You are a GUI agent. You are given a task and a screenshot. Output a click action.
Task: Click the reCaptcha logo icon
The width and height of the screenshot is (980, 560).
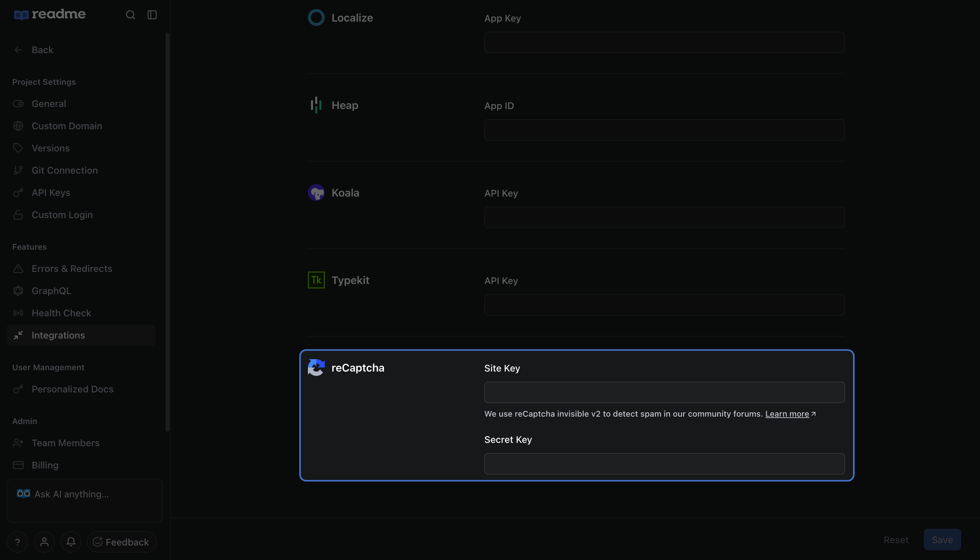pos(316,367)
